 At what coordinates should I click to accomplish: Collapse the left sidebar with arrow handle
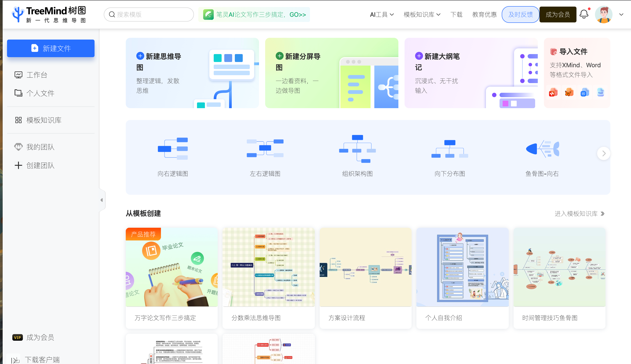tap(102, 200)
